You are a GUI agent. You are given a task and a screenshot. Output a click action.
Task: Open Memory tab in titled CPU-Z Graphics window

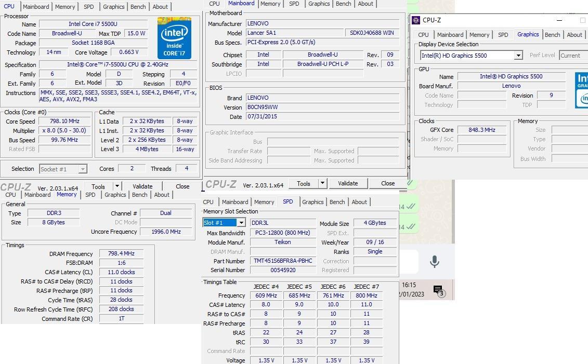pyautogui.click(x=479, y=35)
